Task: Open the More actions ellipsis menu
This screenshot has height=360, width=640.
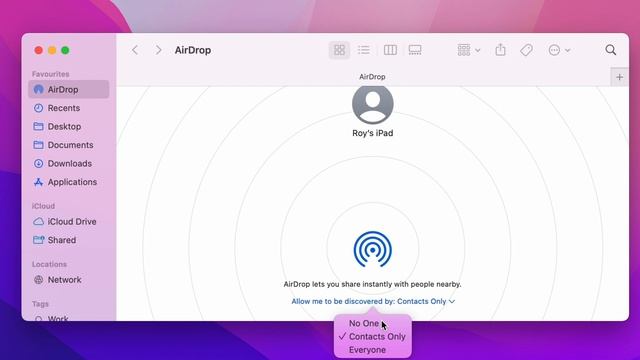Action: pos(559,50)
